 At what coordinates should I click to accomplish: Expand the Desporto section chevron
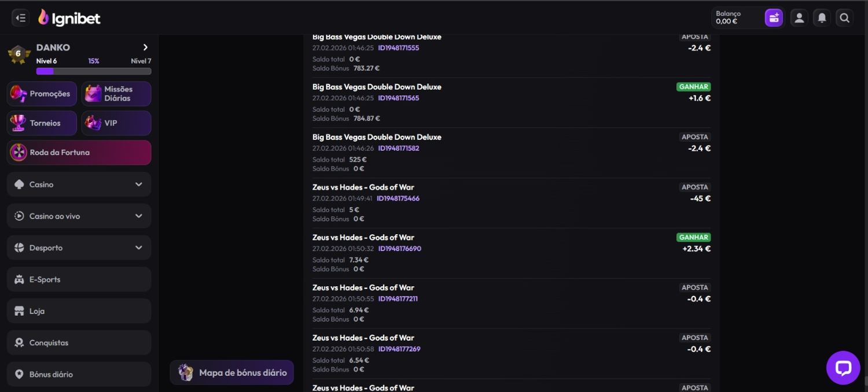(138, 247)
